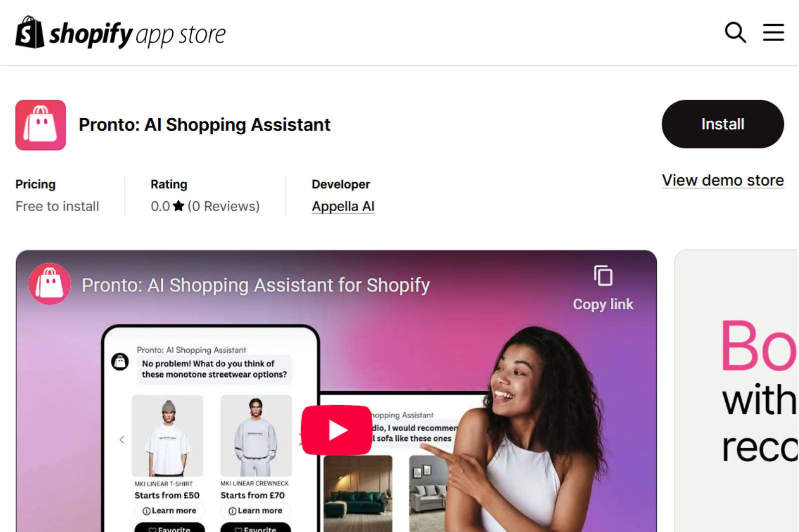
Task: Open the hamburger menu
Action: pyautogui.click(x=773, y=32)
